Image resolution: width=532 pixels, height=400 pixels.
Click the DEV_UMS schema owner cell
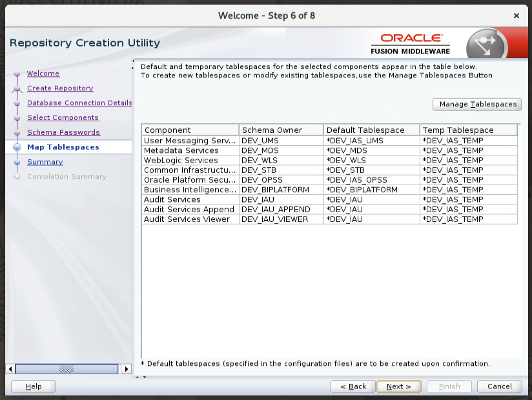281,141
